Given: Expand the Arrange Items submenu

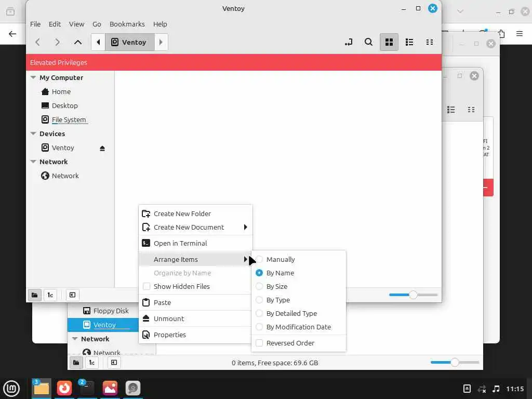Looking at the screenshot, I should click(195, 259).
